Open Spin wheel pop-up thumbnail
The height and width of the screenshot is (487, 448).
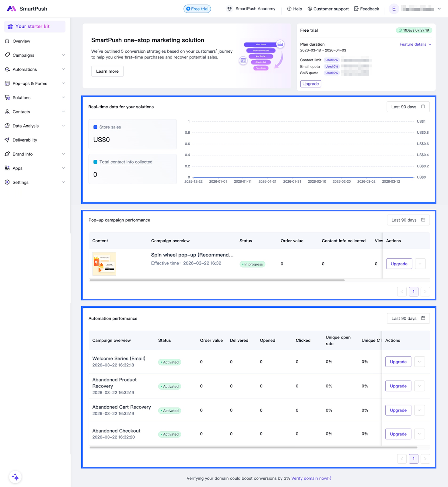click(x=104, y=264)
